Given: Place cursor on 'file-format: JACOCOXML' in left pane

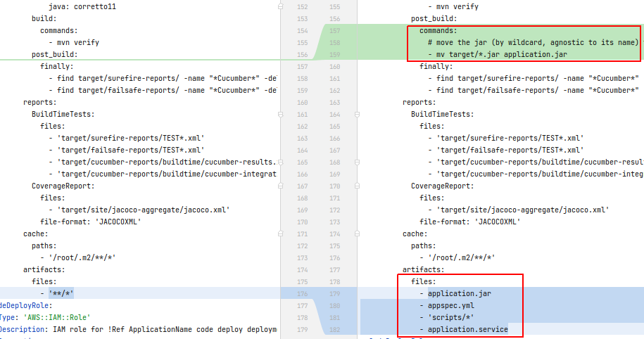Looking at the screenshot, I should (91, 222).
